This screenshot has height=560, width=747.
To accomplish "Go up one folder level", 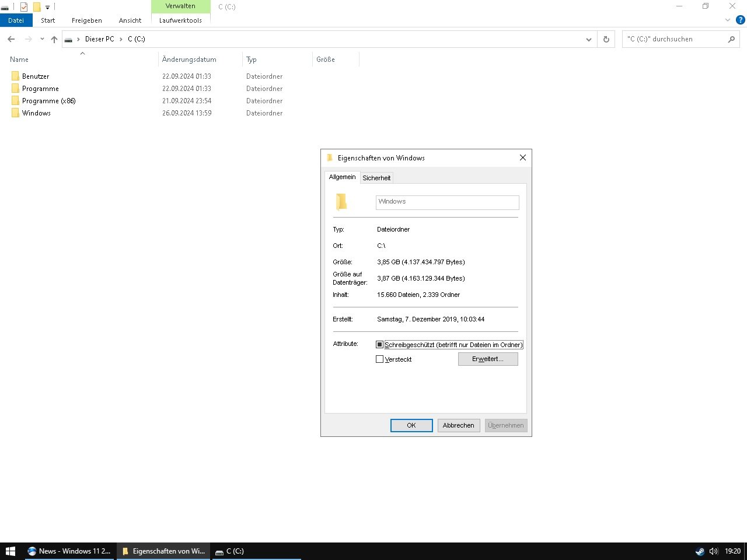I will pos(54,39).
